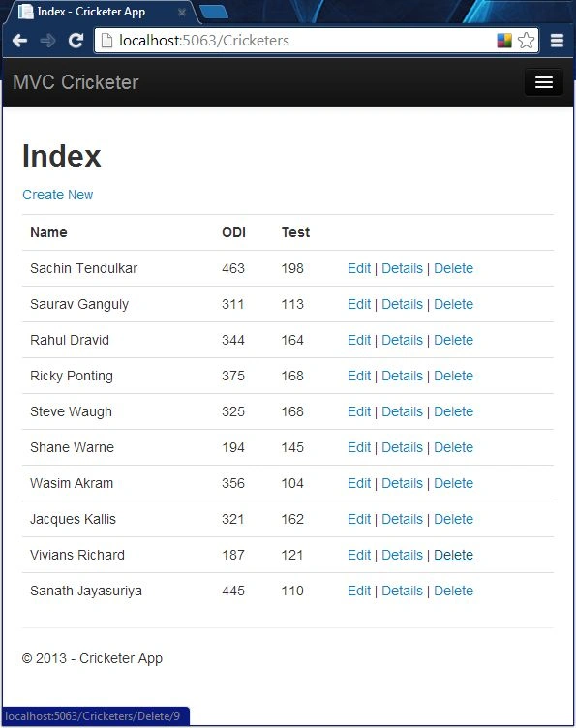Viewport: 576px width, 728px height.
Task: Open Details for Ricky Ponting
Action: click(402, 376)
